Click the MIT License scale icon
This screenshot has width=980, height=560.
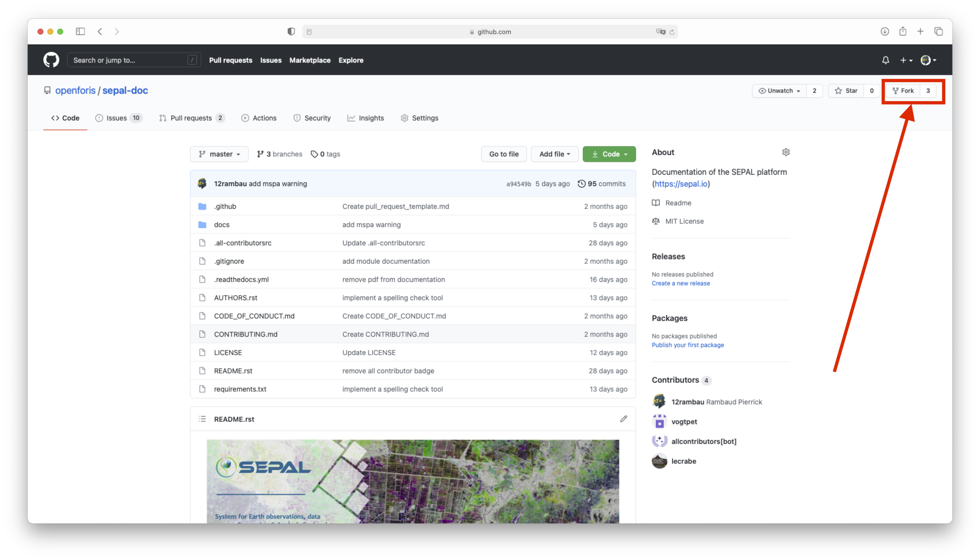tap(656, 221)
